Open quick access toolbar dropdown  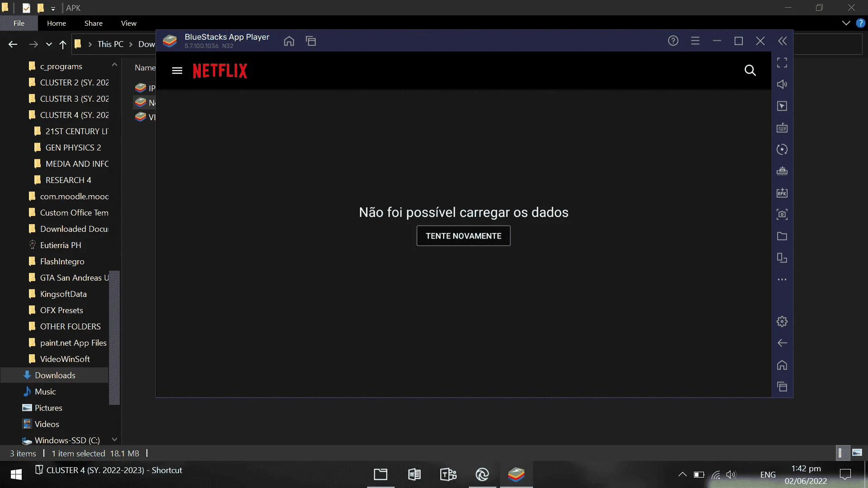coord(53,8)
